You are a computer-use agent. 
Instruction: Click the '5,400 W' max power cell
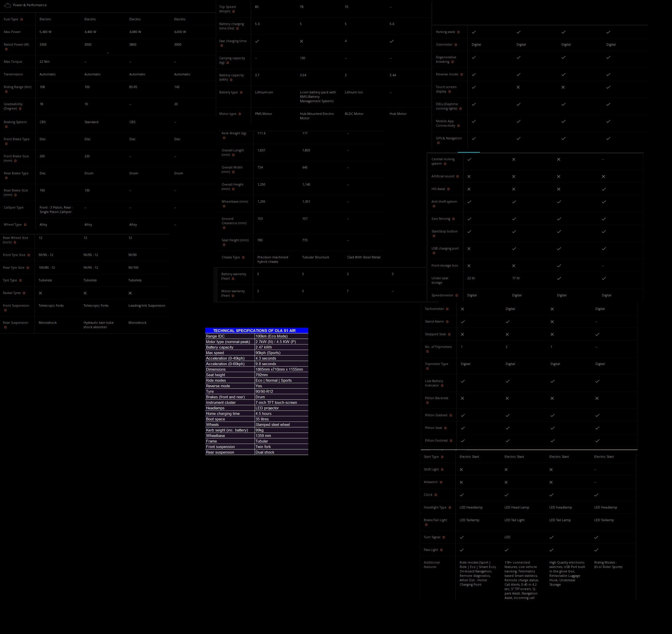coord(45,32)
